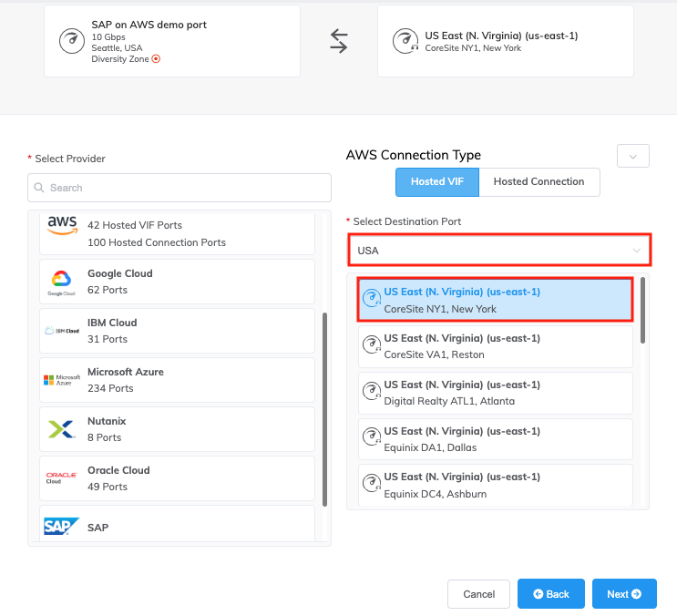Click the SAP on AWS demo port icon
This screenshot has width=677, height=616.
point(72,41)
